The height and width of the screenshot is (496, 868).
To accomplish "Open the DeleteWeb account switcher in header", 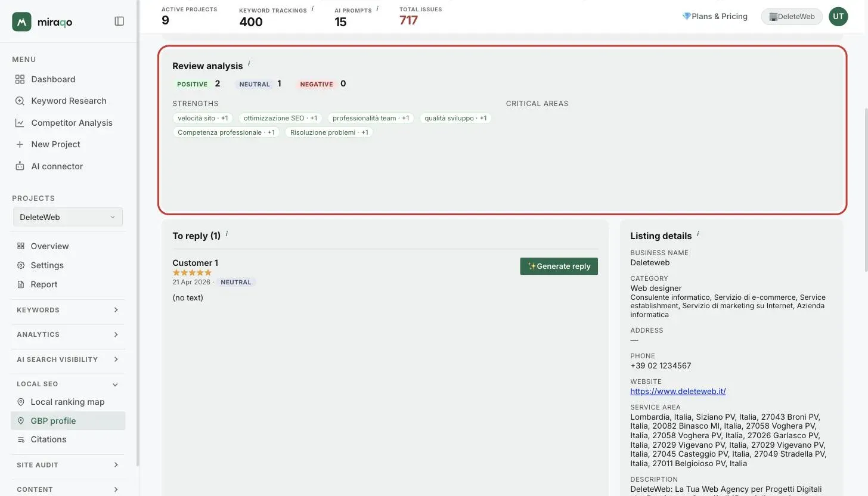I will (x=792, y=17).
